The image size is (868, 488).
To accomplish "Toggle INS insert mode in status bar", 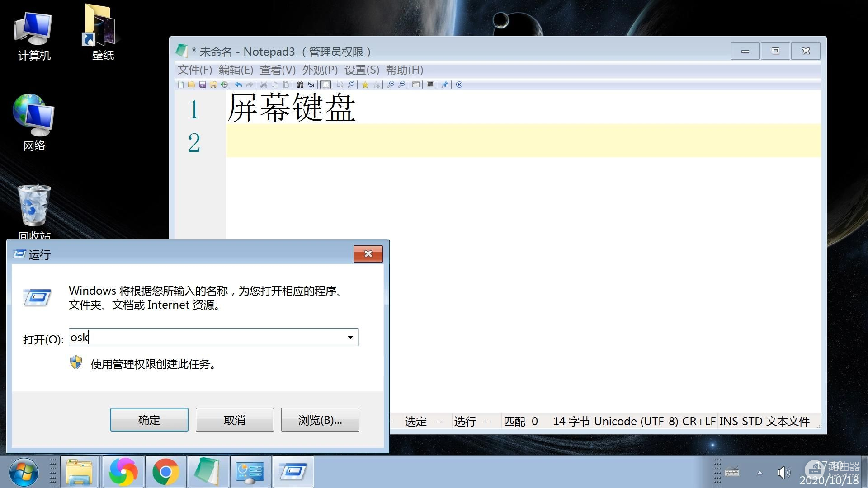I will [728, 421].
